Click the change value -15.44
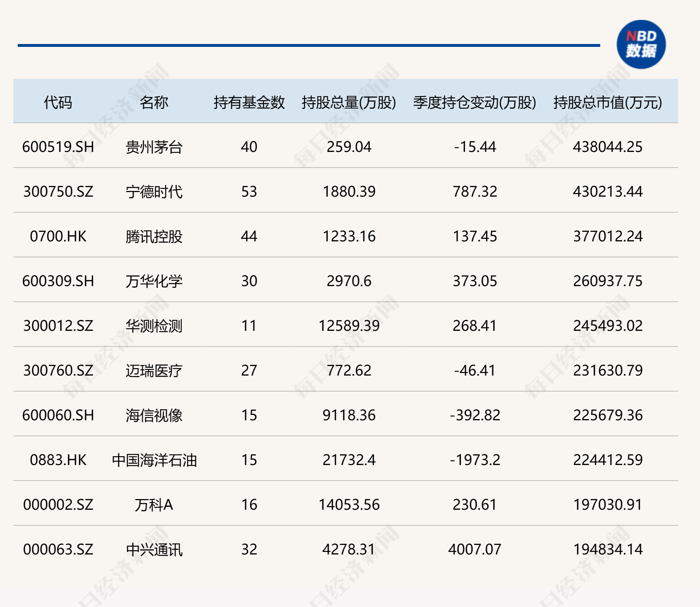The height and width of the screenshot is (607, 700). click(475, 147)
